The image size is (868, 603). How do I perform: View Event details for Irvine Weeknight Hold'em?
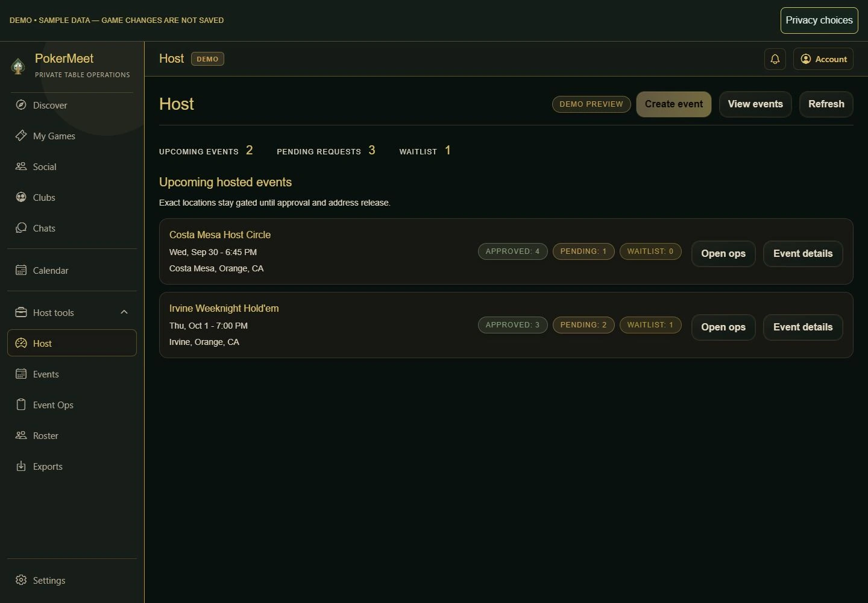pos(803,327)
